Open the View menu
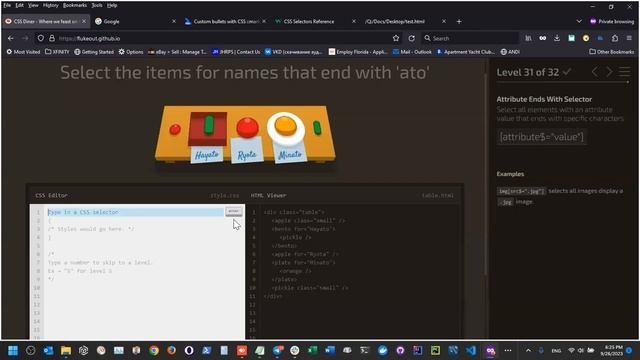The width and height of the screenshot is (640, 360). click(x=33, y=5)
